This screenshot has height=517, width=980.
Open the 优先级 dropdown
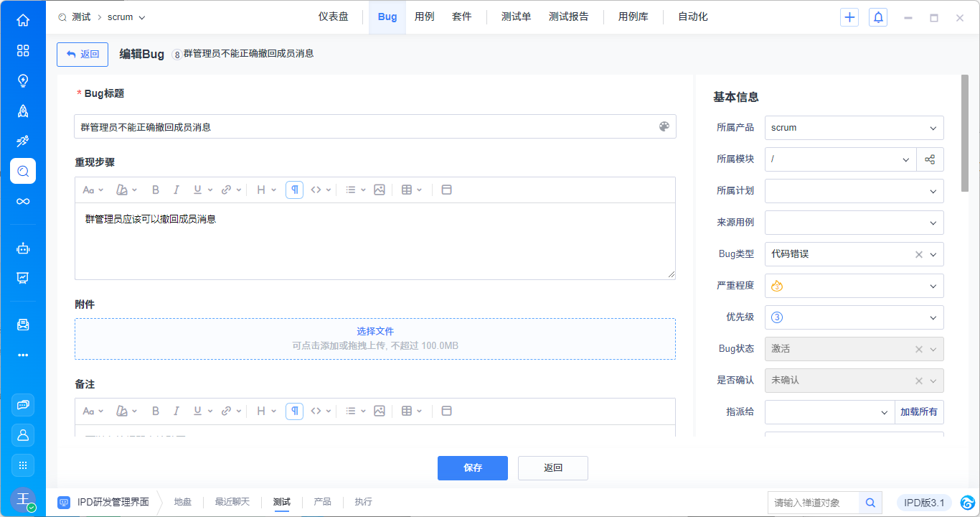tap(854, 317)
